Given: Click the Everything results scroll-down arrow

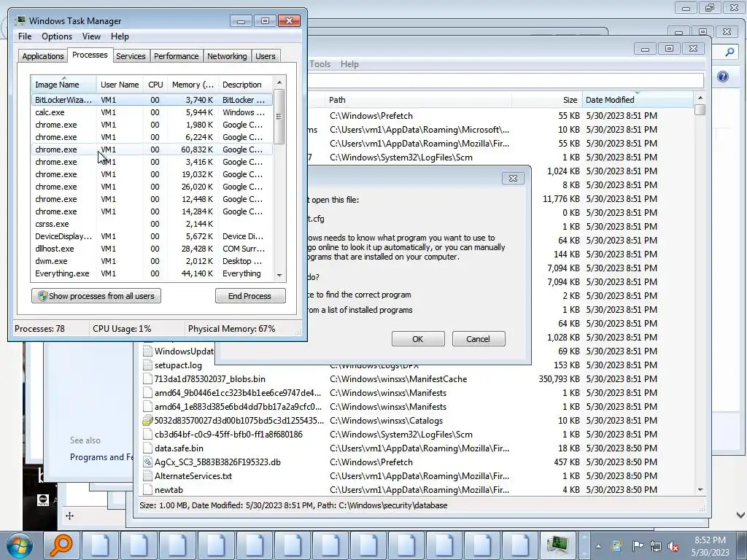Looking at the screenshot, I should point(700,490).
